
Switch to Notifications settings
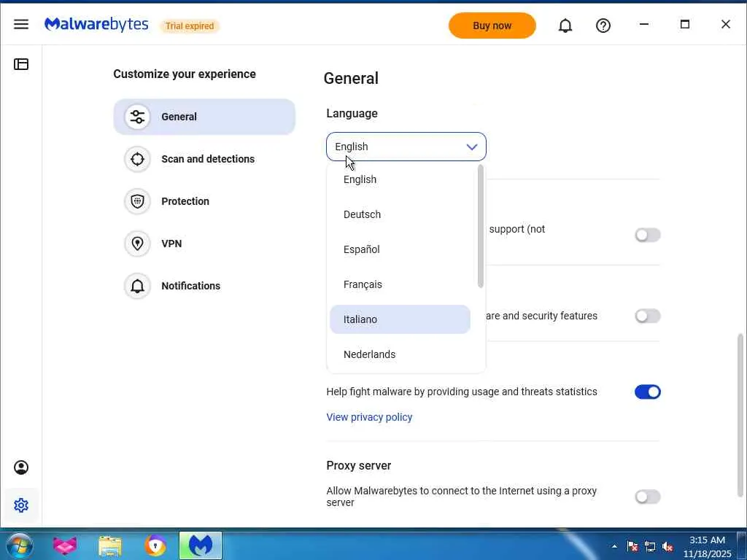coord(204,286)
